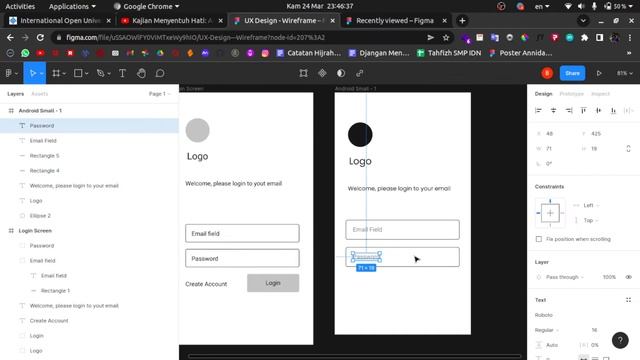Switch to the Assets tab
The image size is (640, 360).
(40, 94)
